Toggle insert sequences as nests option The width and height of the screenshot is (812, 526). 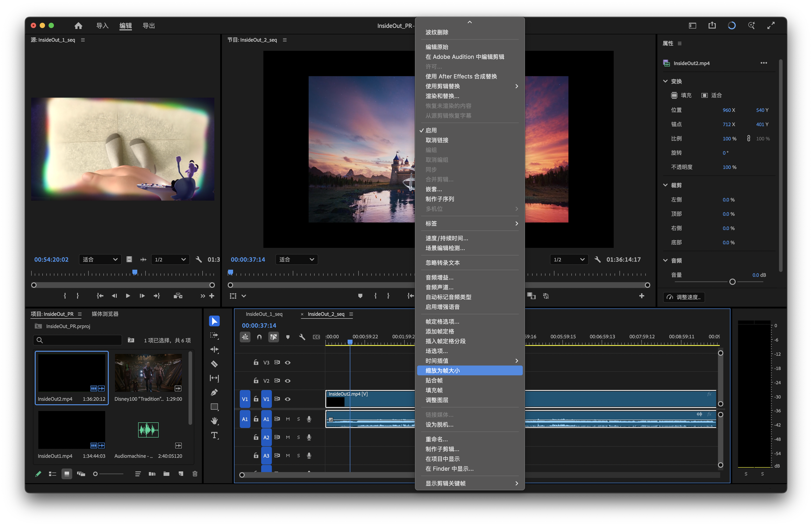pos(245,337)
